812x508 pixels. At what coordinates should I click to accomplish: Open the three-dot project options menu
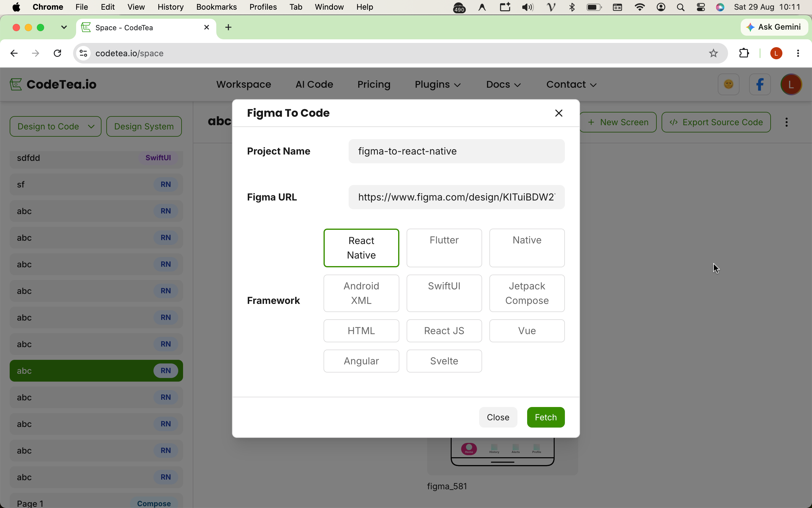[x=787, y=122]
